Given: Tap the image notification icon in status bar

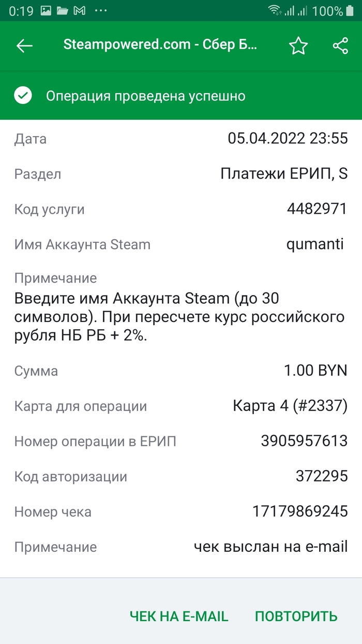Looking at the screenshot, I should tap(46, 10).
